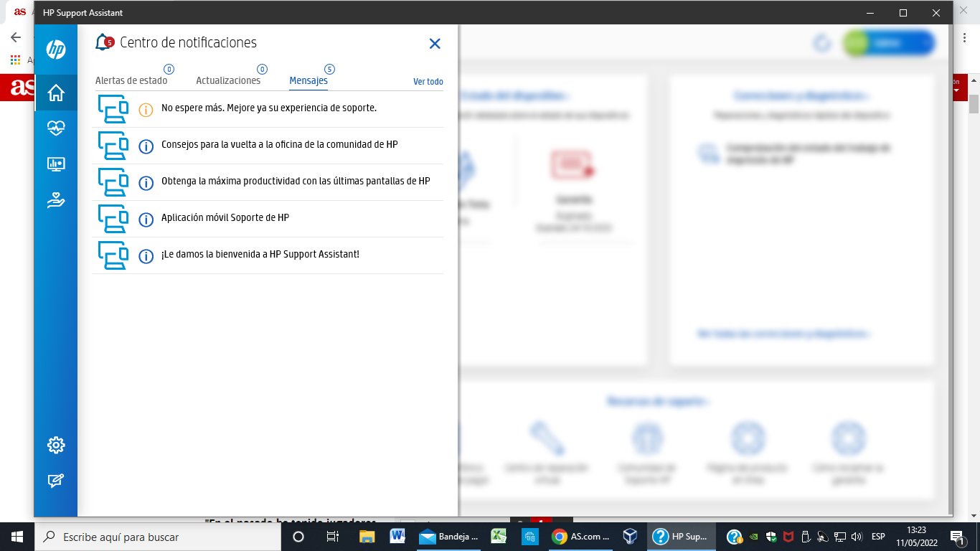The image size is (980, 551).
Task: Open the HP logo at sidebar top
Action: click(56, 50)
